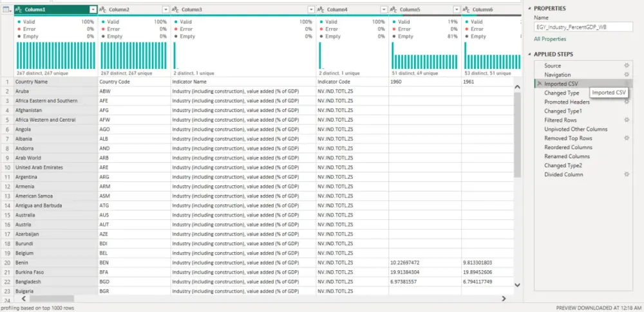Click the data type icon of Column6
The width and height of the screenshot is (644, 312).
466,10
